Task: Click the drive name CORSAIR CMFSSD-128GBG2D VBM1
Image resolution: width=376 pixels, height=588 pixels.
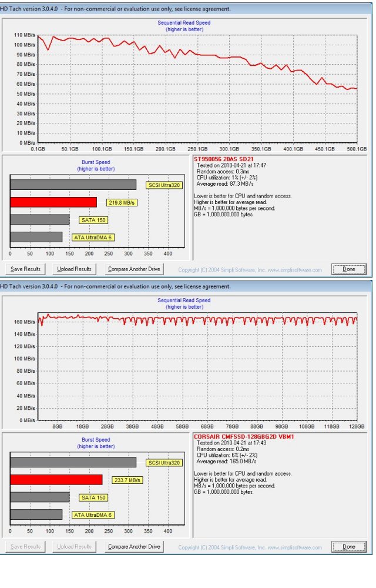Action: (244, 436)
